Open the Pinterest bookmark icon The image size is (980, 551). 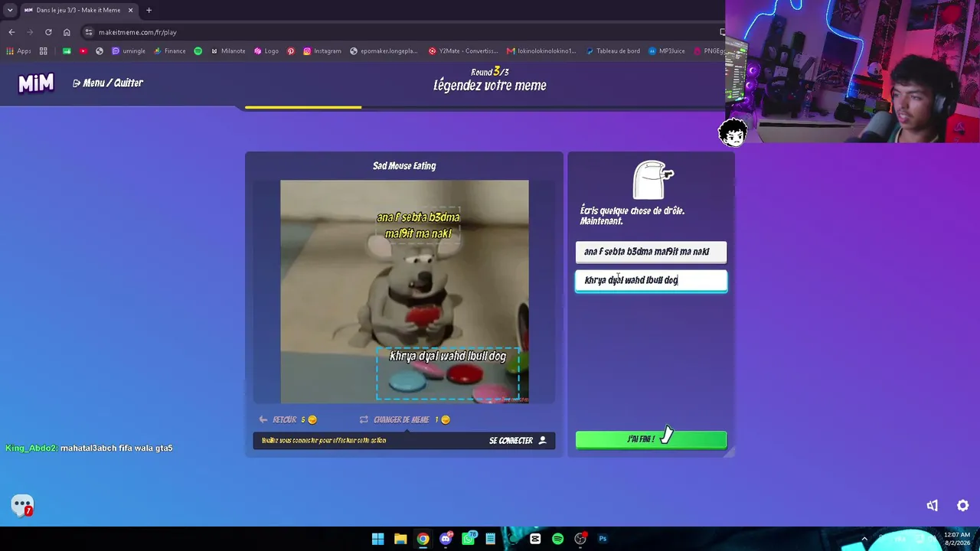point(291,51)
